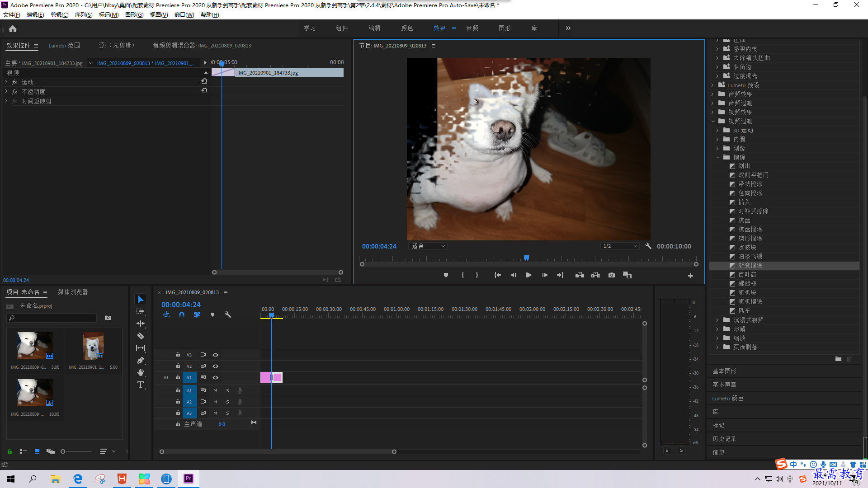
Task: Add a marker in Program Monitor
Action: (446, 275)
